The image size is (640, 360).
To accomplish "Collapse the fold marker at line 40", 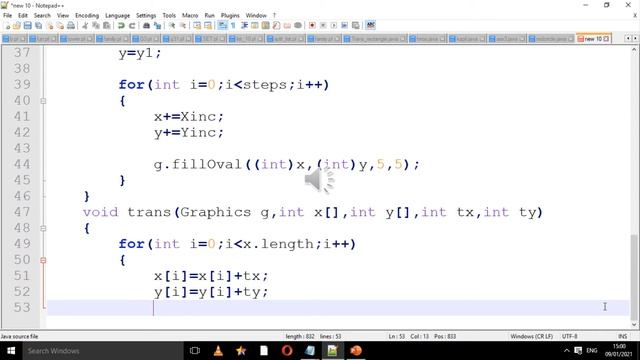I will click(x=43, y=101).
